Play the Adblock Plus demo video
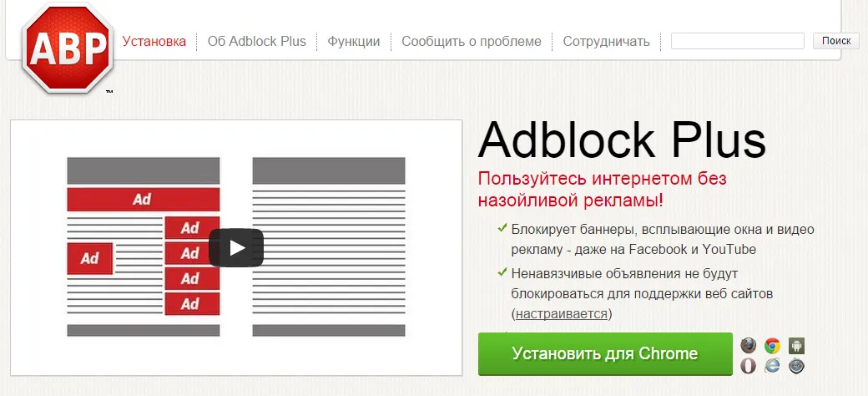 tap(236, 247)
